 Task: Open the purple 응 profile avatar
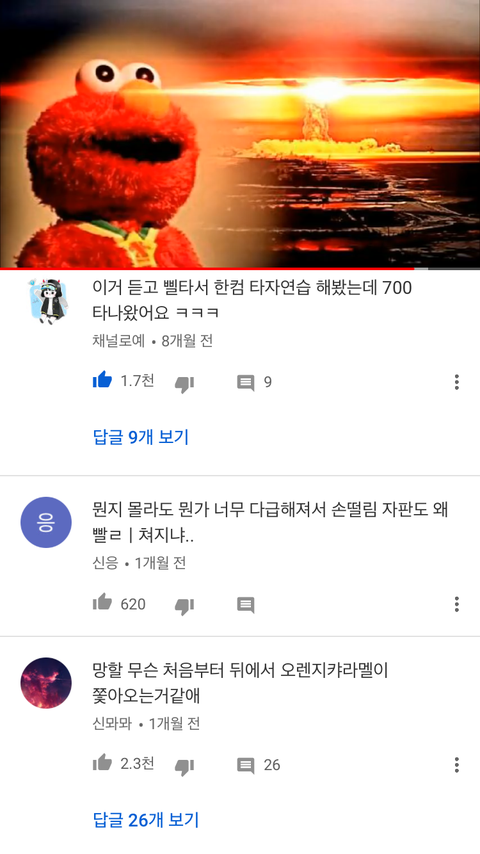pos(46,522)
